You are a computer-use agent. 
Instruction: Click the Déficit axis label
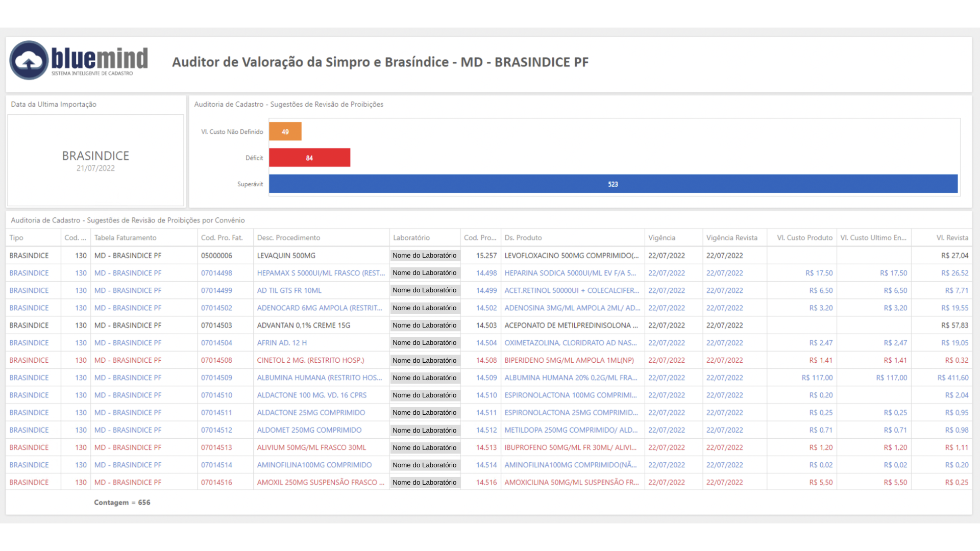(x=254, y=158)
